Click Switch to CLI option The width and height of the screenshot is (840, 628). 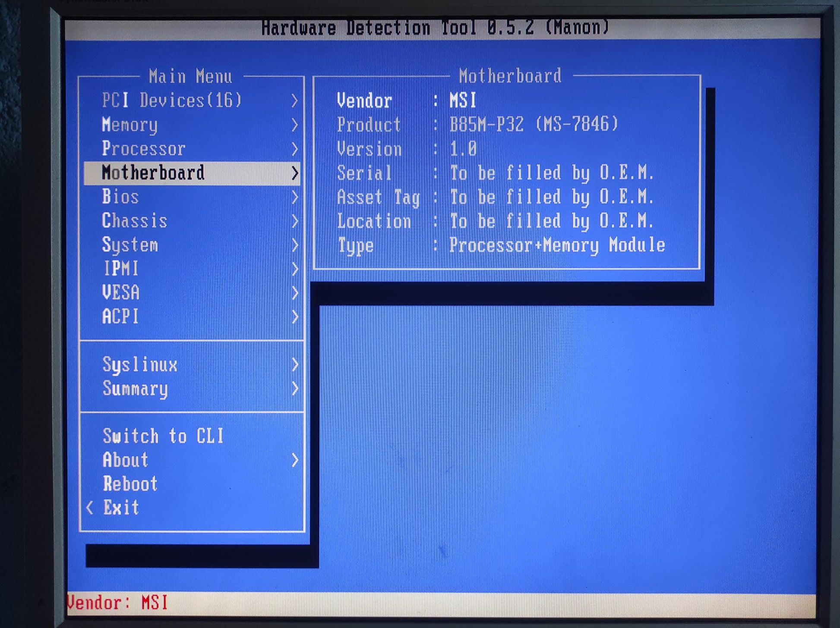(x=163, y=436)
